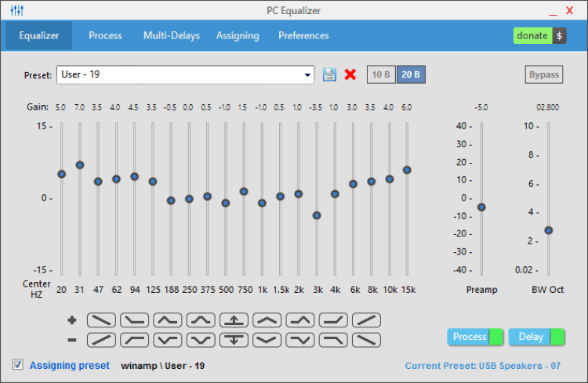Viewport: 588px width, 383px height.
Task: Open the Multi-Delays tab
Action: 172,35
